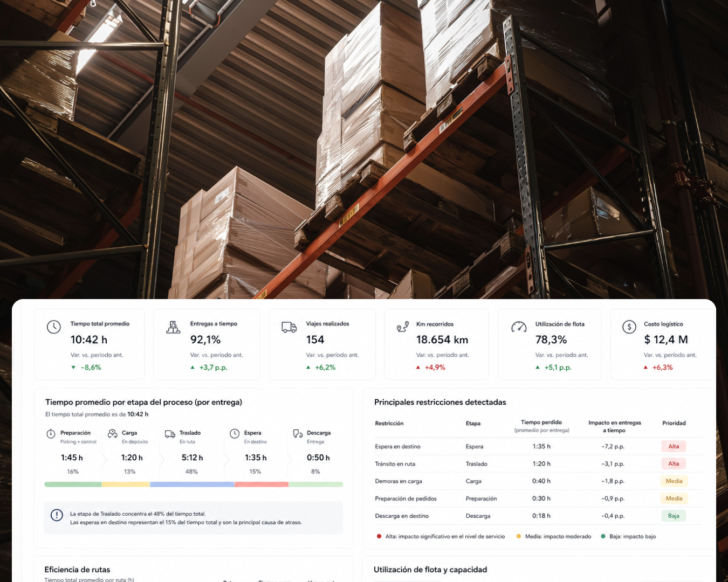Viewport: 728px width, 582px height.
Task: Select the Carga stage boxes icon
Action: coord(113,433)
